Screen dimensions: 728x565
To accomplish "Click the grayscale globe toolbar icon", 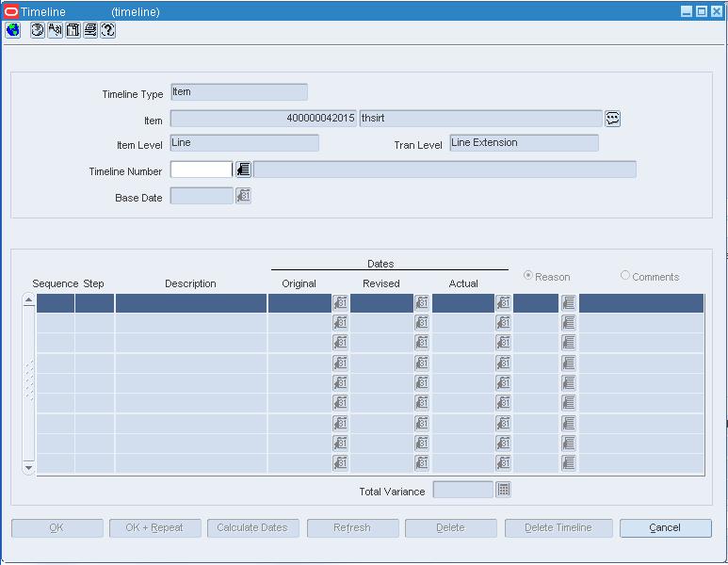I will coord(37,30).
